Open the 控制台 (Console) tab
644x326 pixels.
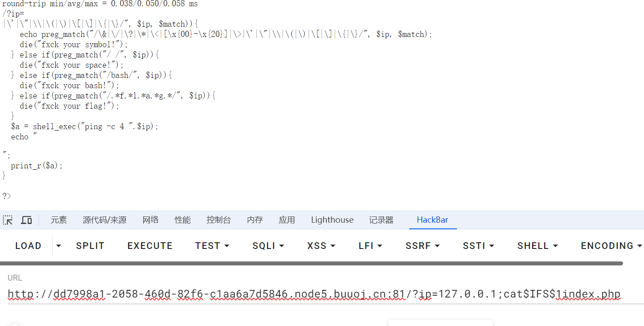[x=219, y=220]
